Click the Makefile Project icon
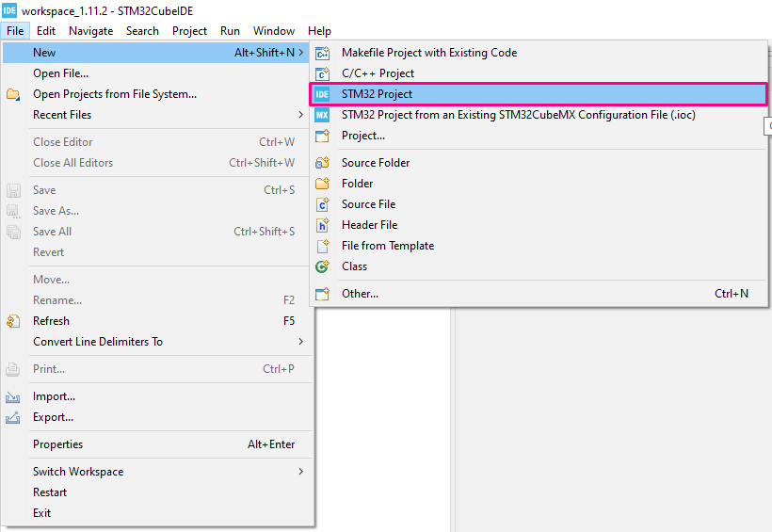 [322, 54]
